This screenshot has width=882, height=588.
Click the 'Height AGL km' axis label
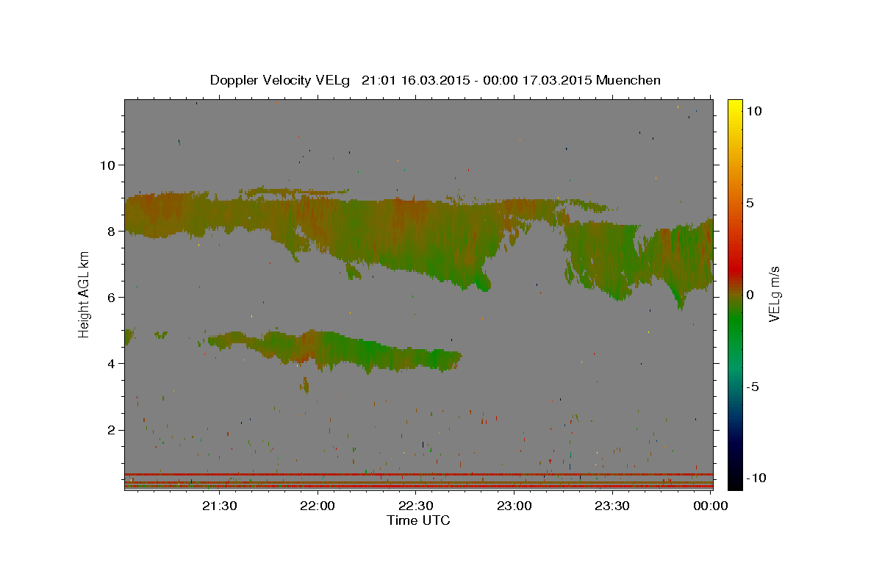tap(84, 293)
